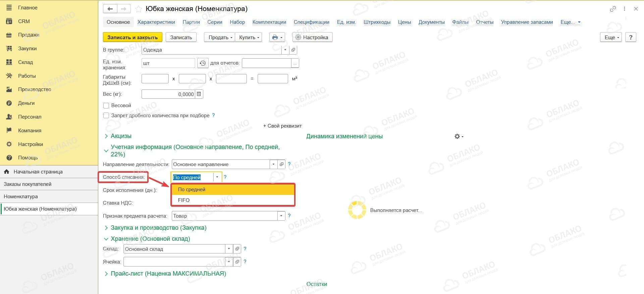Select По средней in the list

(x=233, y=190)
